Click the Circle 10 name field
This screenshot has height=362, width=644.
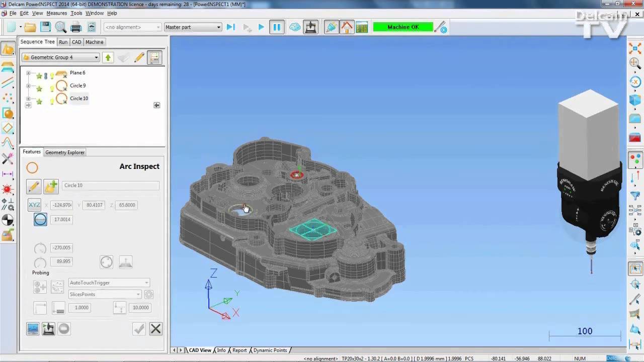coord(110,186)
